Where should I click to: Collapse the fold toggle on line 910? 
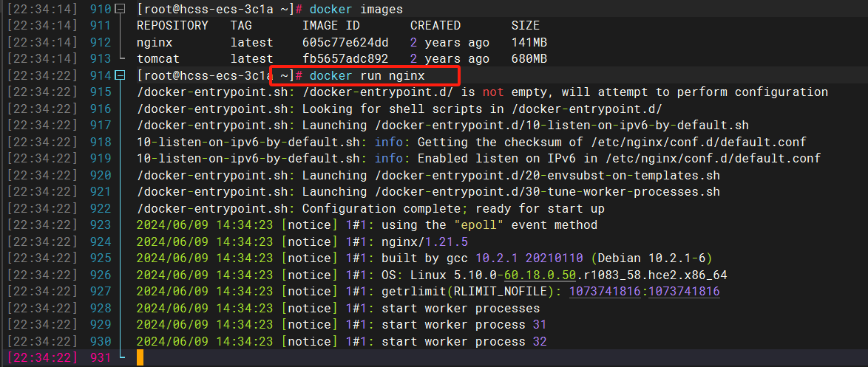coord(122,10)
